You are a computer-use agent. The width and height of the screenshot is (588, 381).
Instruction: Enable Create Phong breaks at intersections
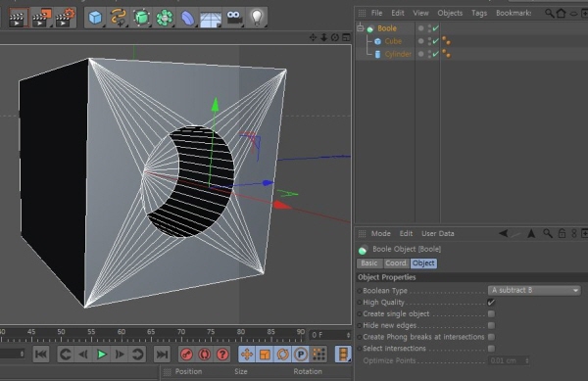coord(491,337)
